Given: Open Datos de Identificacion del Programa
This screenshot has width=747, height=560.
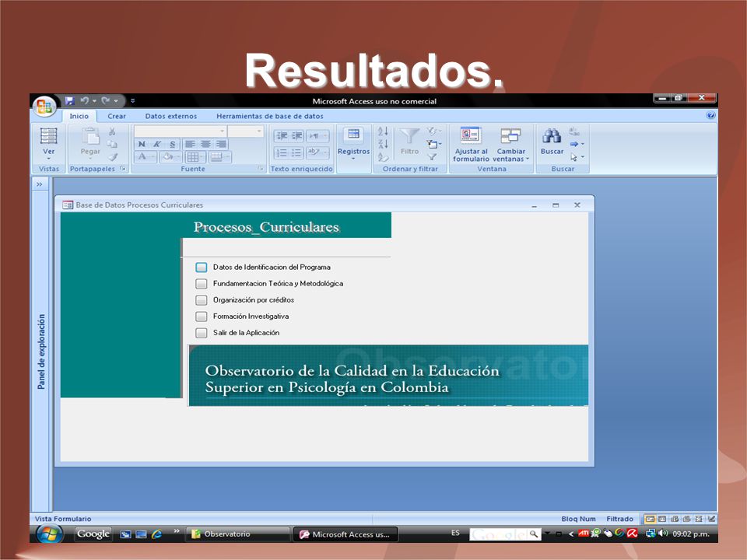Looking at the screenshot, I should 201,267.
